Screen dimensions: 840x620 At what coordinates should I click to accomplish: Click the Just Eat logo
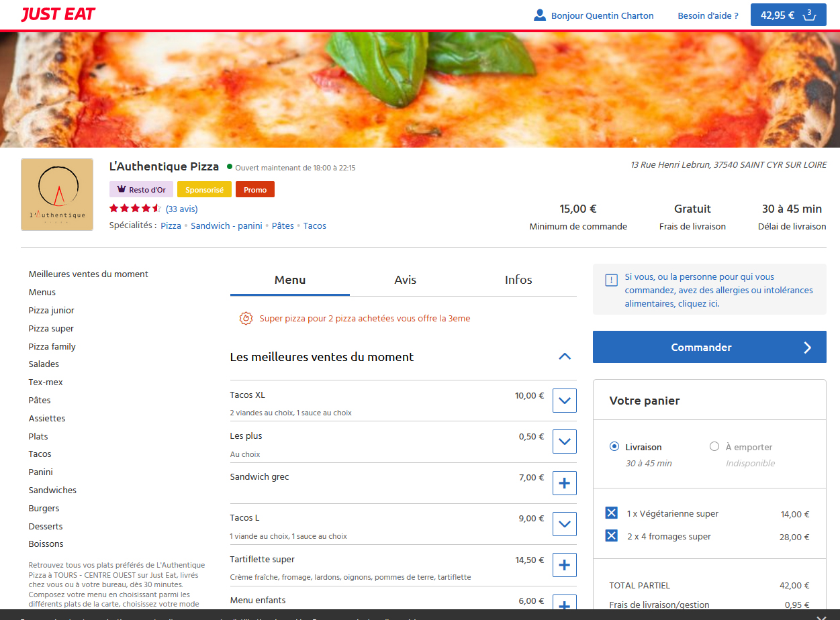tap(58, 15)
